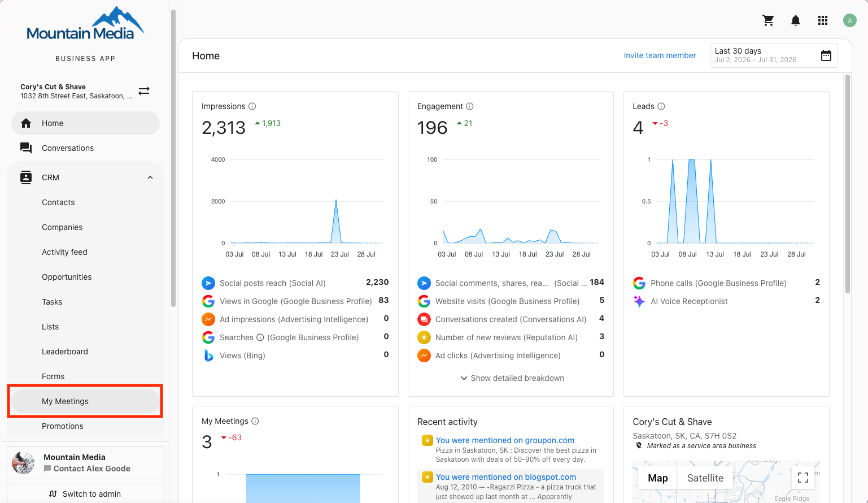This screenshot has width=868, height=503.
Task: Open Contacts under CRM
Action: click(58, 202)
